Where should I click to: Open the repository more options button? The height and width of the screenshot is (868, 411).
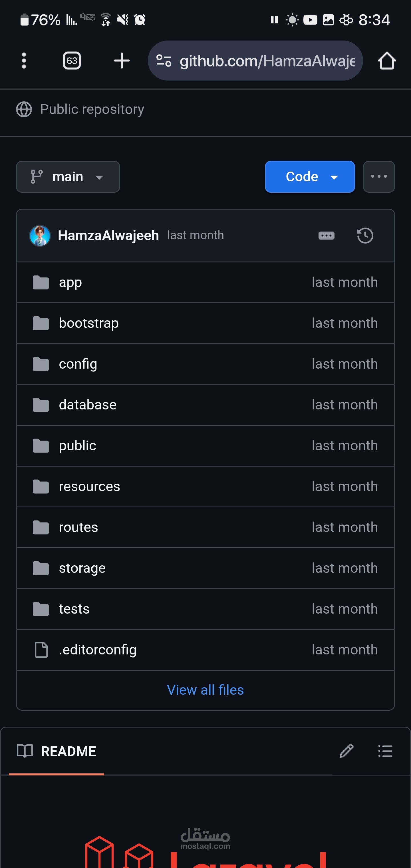click(379, 176)
